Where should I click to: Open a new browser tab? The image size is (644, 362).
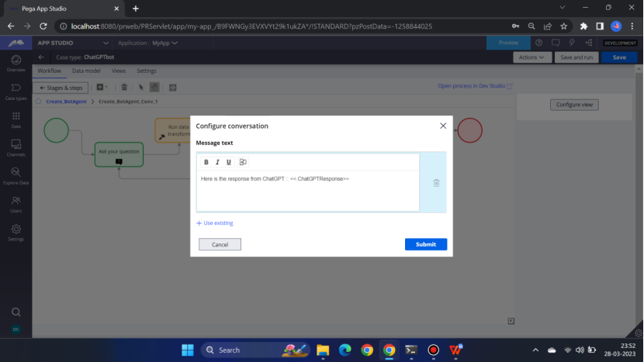click(136, 9)
